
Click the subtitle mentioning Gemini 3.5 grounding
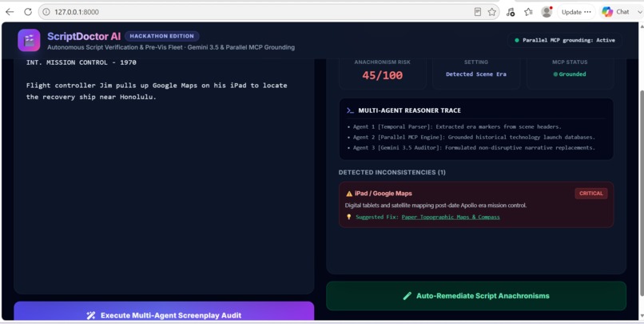click(171, 47)
